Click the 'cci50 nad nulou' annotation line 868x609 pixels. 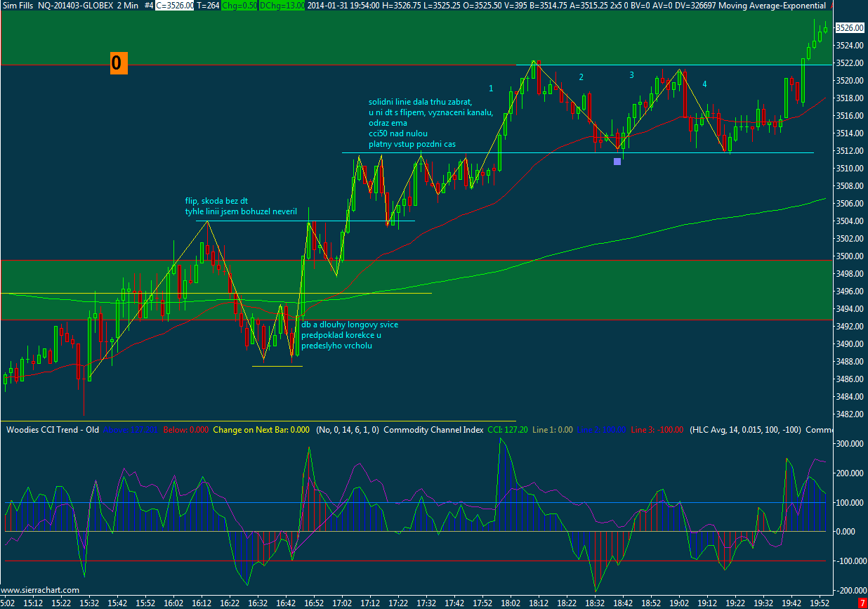click(x=398, y=133)
